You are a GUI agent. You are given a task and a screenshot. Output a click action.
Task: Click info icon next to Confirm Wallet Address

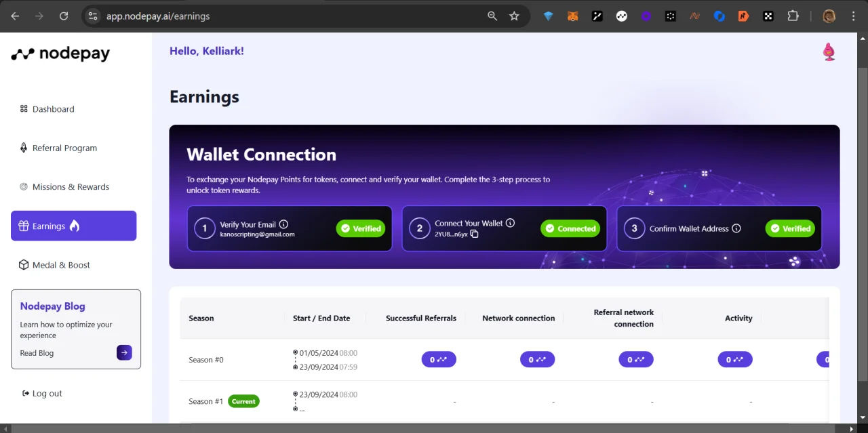pos(736,228)
